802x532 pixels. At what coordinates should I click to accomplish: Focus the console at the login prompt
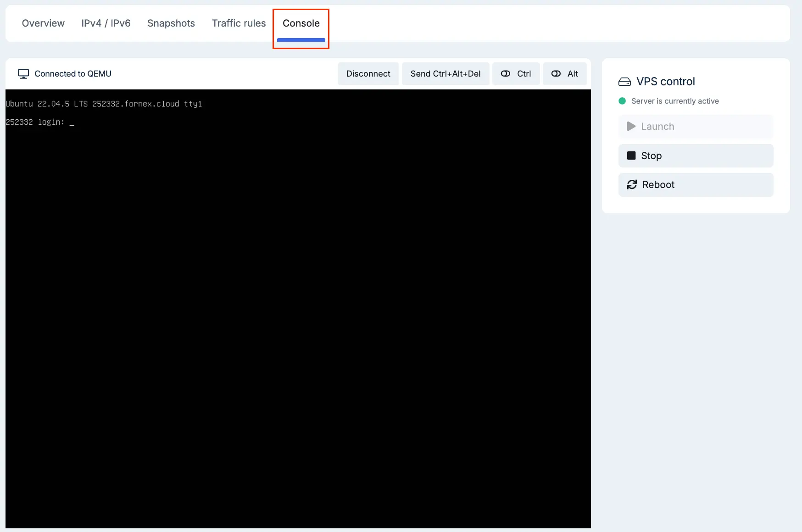click(40, 122)
